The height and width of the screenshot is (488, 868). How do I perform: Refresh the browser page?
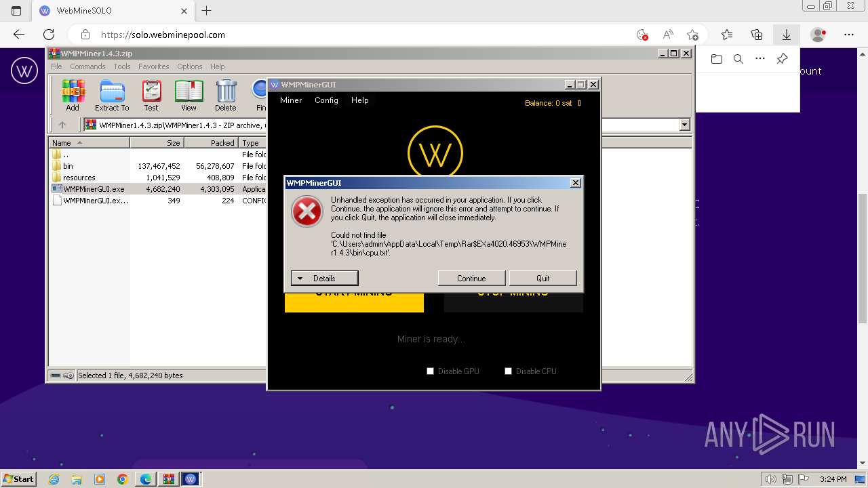49,35
